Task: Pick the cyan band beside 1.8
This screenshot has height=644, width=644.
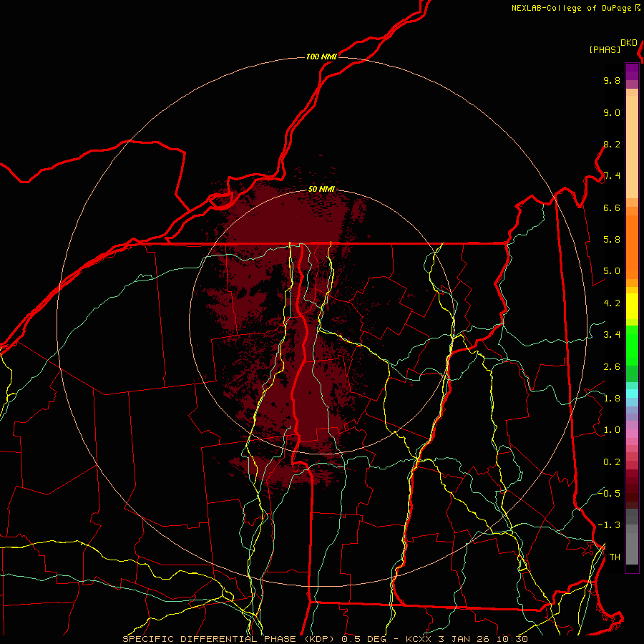Action: click(632, 394)
